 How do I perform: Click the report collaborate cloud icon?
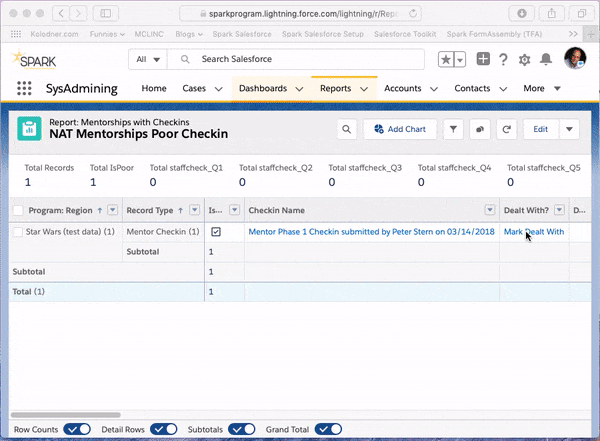coord(480,129)
